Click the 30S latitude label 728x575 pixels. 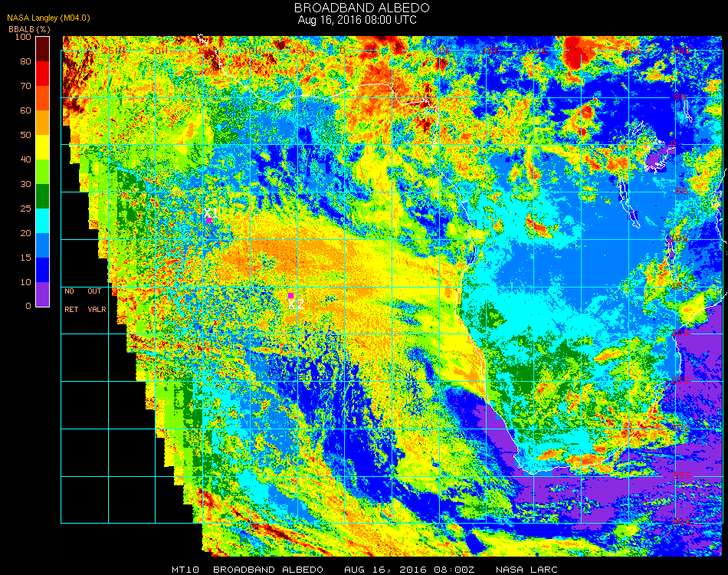point(680,429)
